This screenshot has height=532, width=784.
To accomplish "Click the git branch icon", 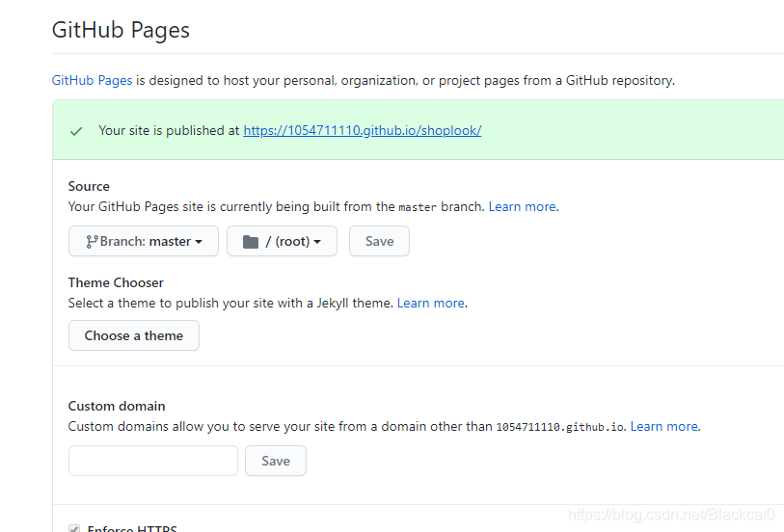I will (92, 242).
